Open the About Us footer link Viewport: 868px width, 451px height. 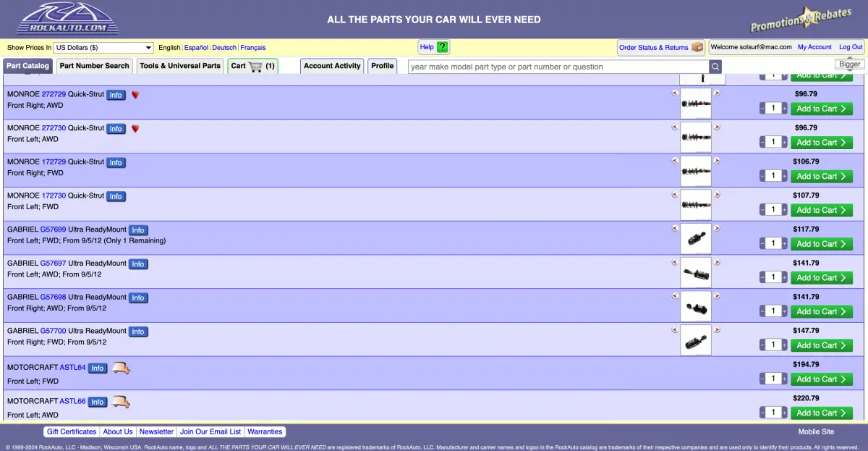click(x=118, y=432)
